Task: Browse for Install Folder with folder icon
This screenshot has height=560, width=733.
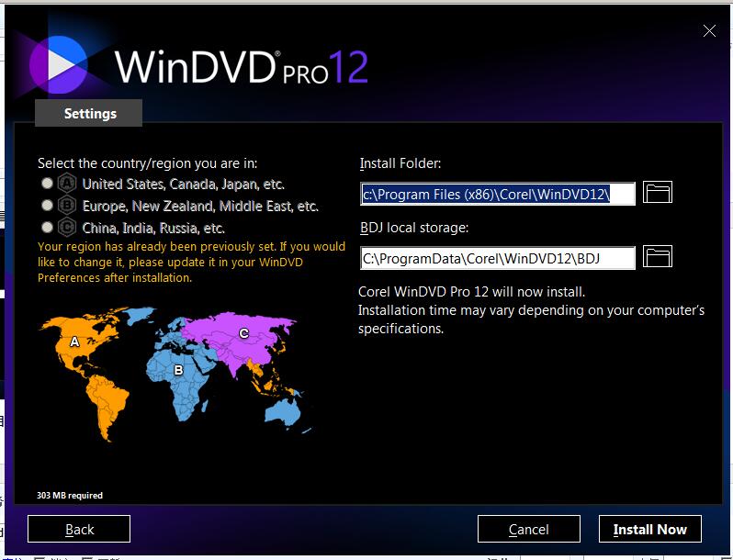Action: coord(658,193)
